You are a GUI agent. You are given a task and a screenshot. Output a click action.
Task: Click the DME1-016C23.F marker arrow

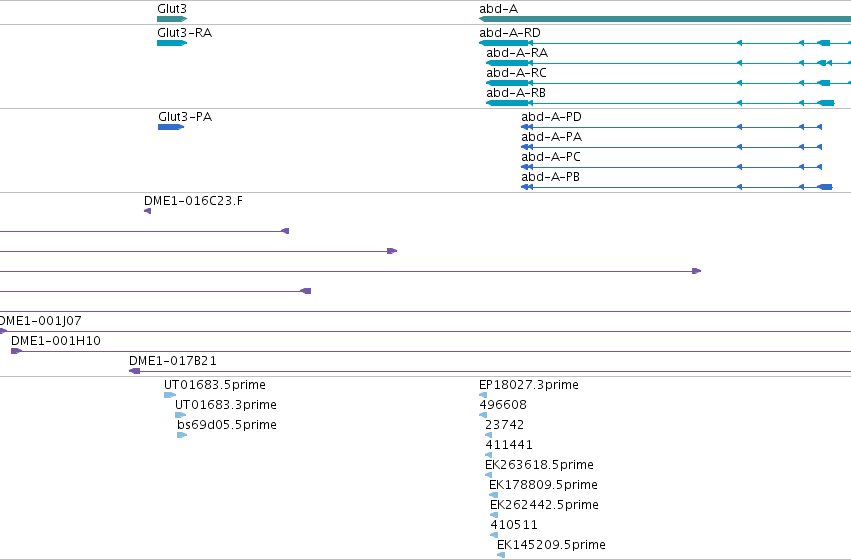point(148,211)
